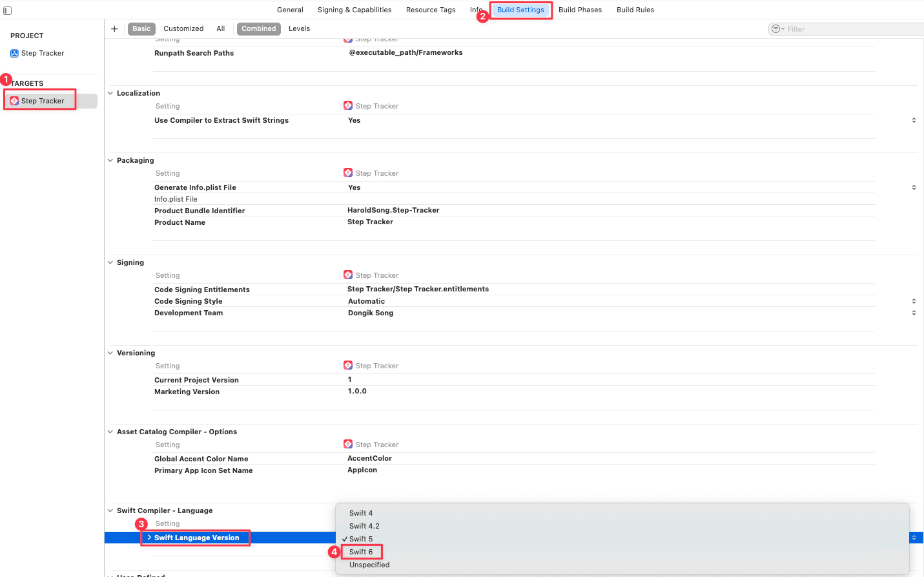Screen dimensions: 924x577
Task: Click the Step Tracker target icon in Signing header
Action: tap(348, 275)
